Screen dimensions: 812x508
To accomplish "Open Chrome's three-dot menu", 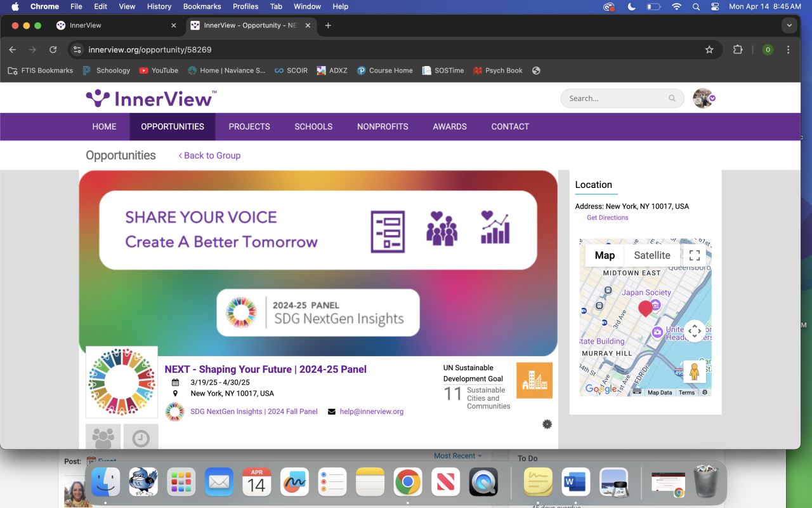I will (789, 50).
